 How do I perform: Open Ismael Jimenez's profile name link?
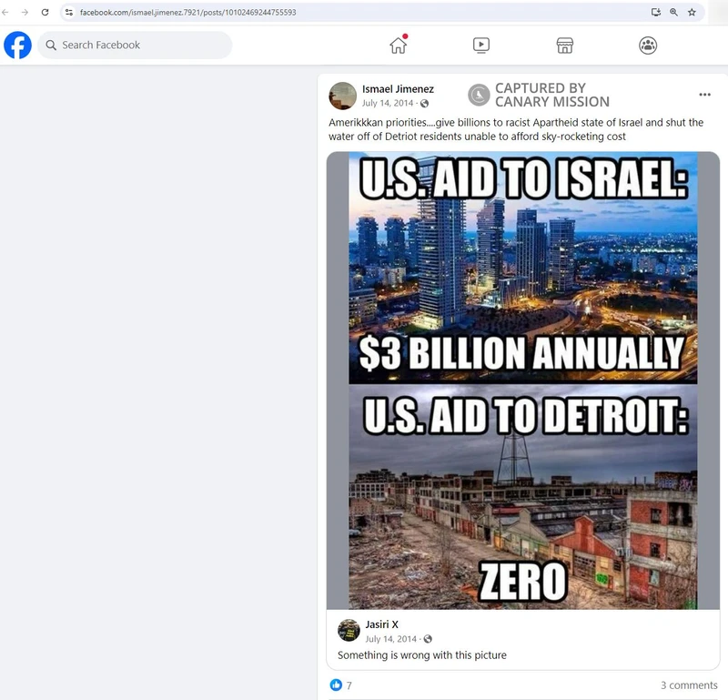398,88
